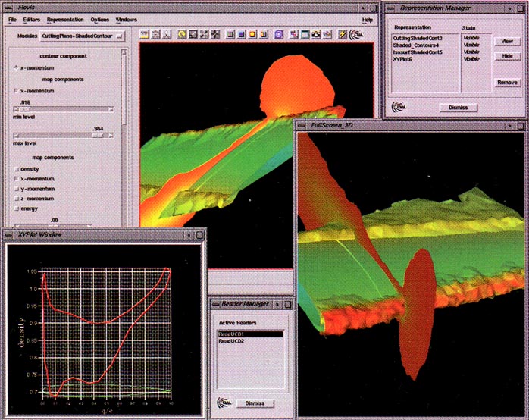Toggle x-momentum checkbox listed below density

pos(17,179)
